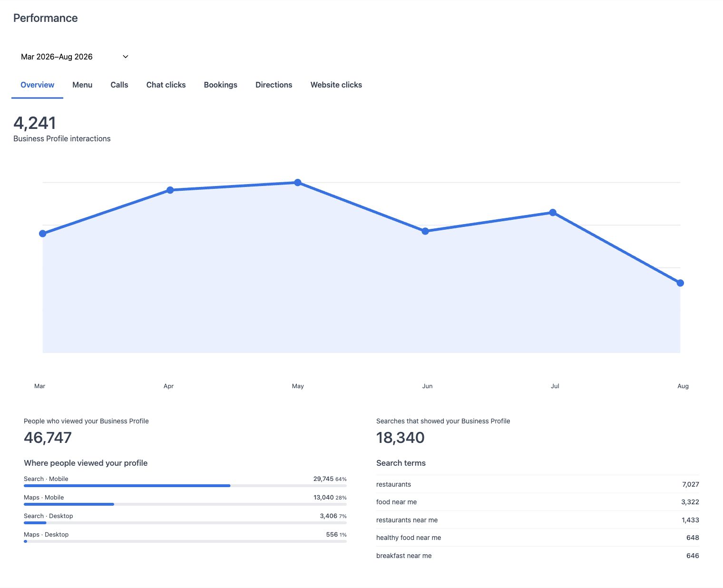Click the 'healthy food near me' search term
Screen dimensions: 723x588
coord(409,538)
